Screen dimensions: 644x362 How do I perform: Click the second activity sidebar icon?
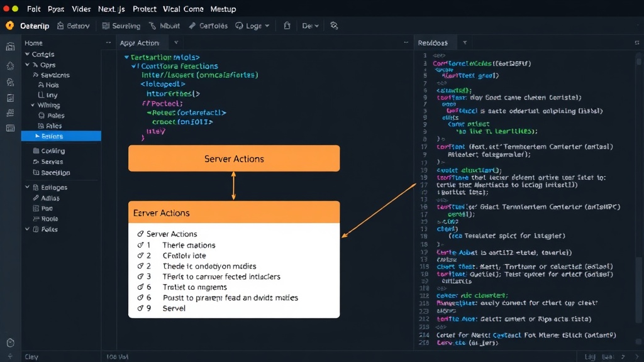point(10,65)
